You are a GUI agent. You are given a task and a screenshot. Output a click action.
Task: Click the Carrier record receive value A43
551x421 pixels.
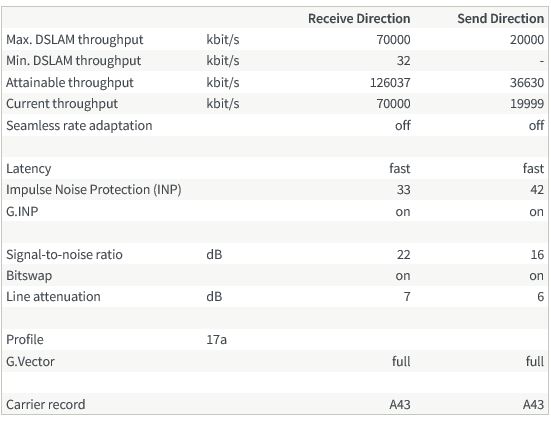[x=400, y=404]
